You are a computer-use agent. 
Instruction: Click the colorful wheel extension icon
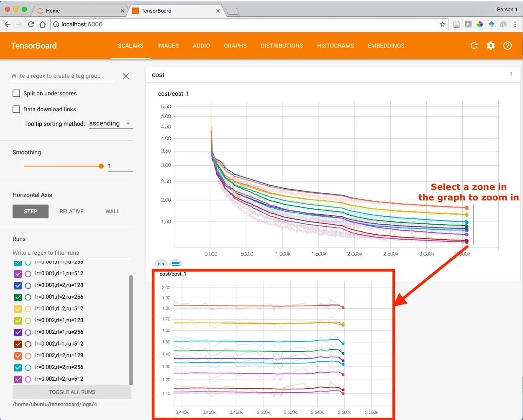coord(480,24)
